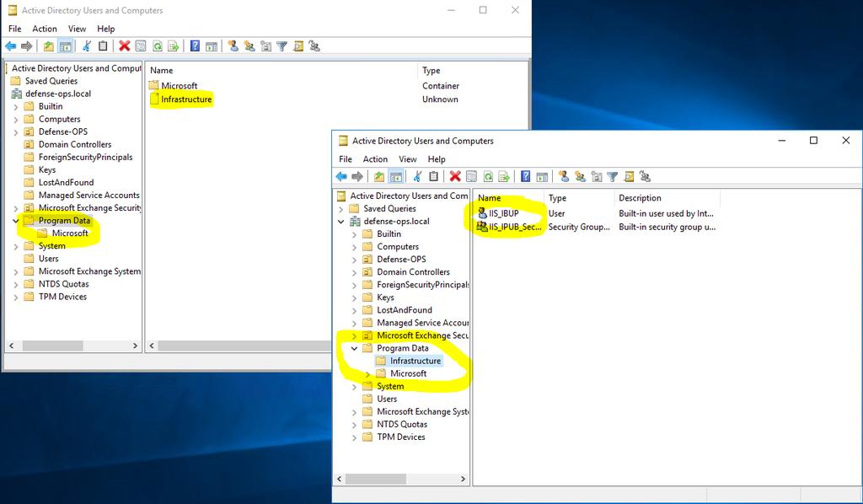Screen dimensions: 863x504
Task: Collapse Program Data node in the back window tree
Action: pos(15,221)
